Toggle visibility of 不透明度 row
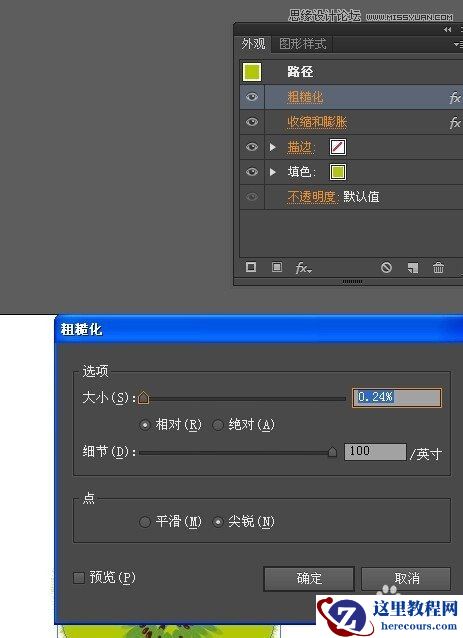This screenshot has height=638, width=463. (252, 197)
